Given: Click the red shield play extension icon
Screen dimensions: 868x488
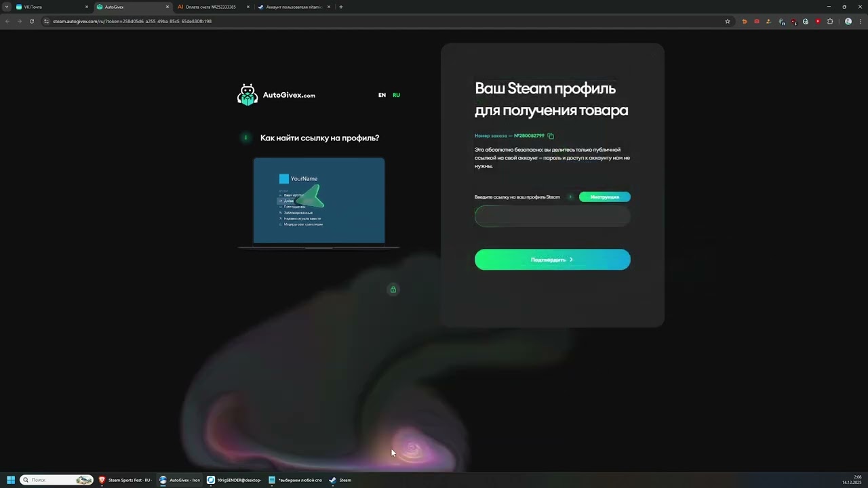Looking at the screenshot, I should (x=818, y=21).
